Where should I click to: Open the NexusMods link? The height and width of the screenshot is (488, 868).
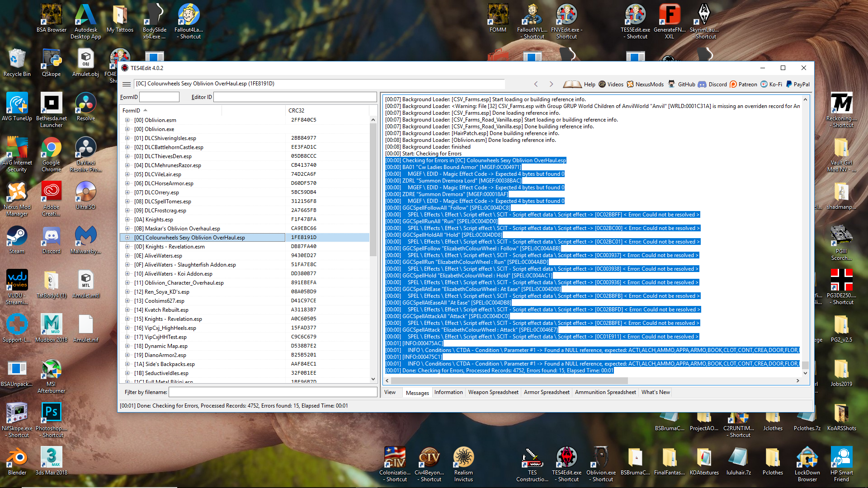point(645,84)
